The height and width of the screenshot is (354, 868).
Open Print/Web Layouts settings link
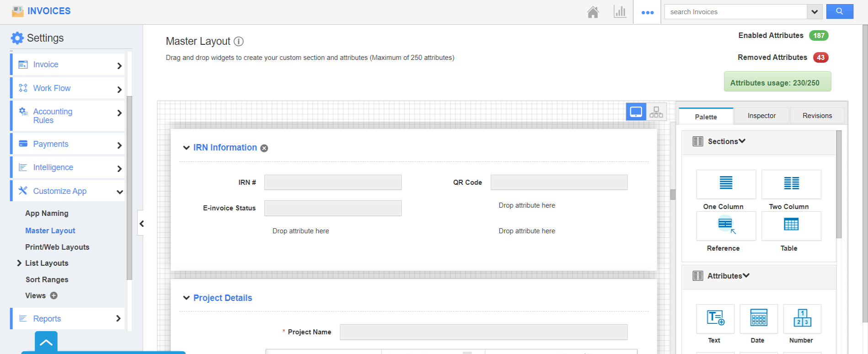[x=57, y=247]
